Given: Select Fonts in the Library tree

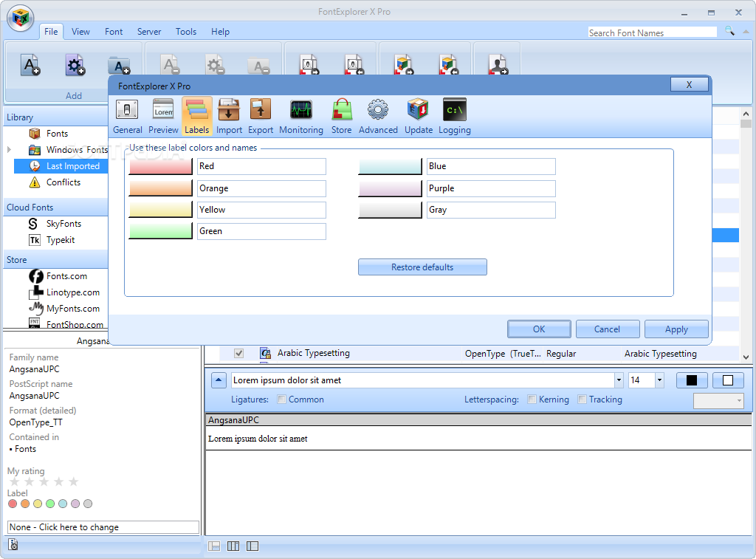Looking at the screenshot, I should pos(57,134).
